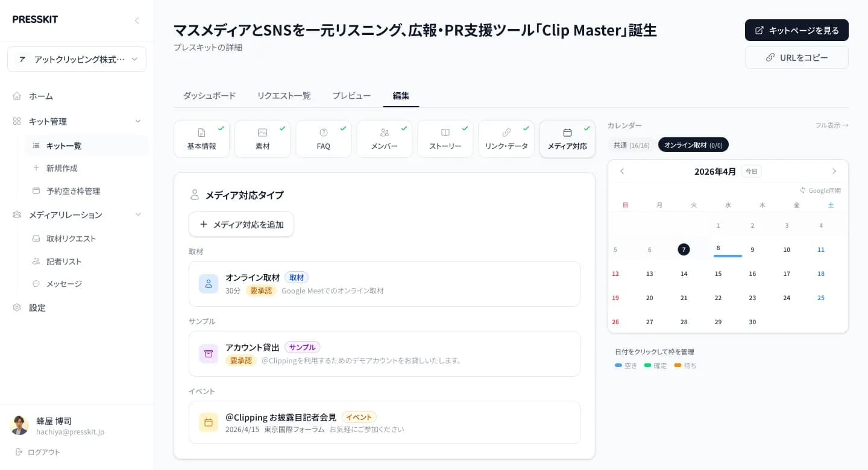
Task: Click the purple サンプル tag
Action: (302, 347)
